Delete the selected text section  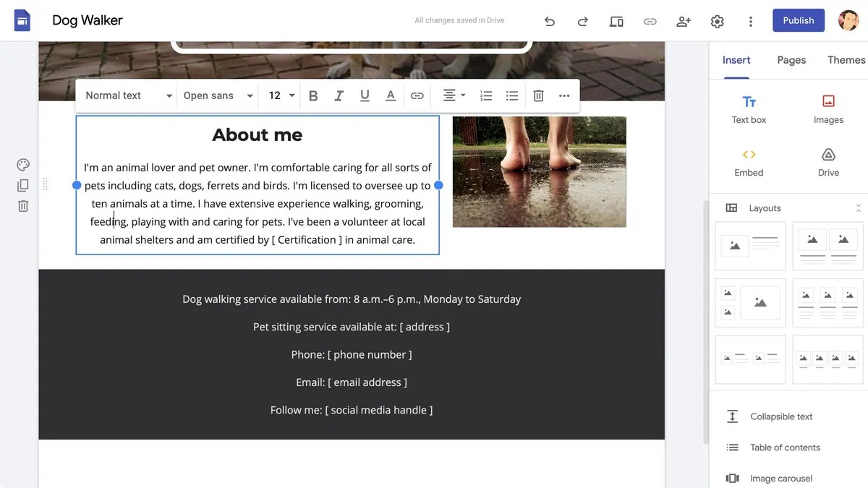point(538,95)
